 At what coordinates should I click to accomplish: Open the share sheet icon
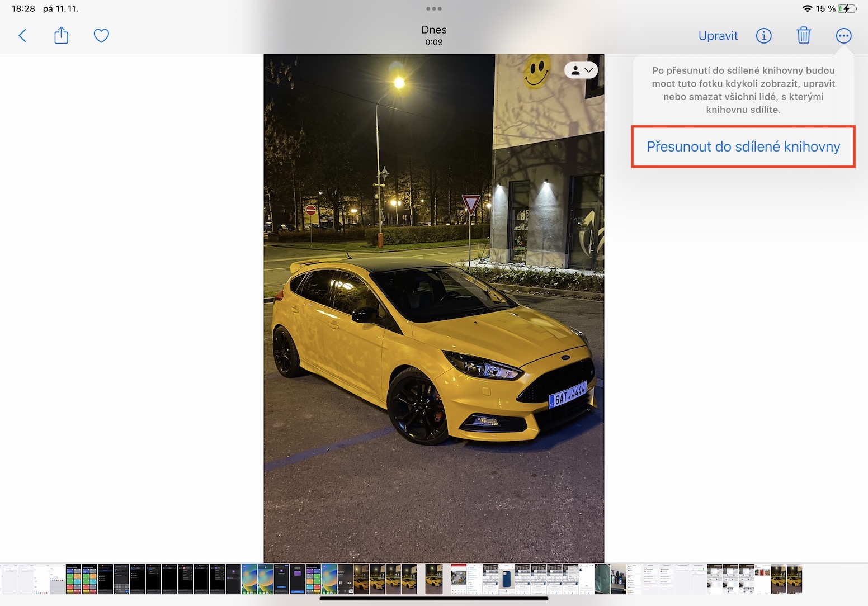[x=62, y=36]
